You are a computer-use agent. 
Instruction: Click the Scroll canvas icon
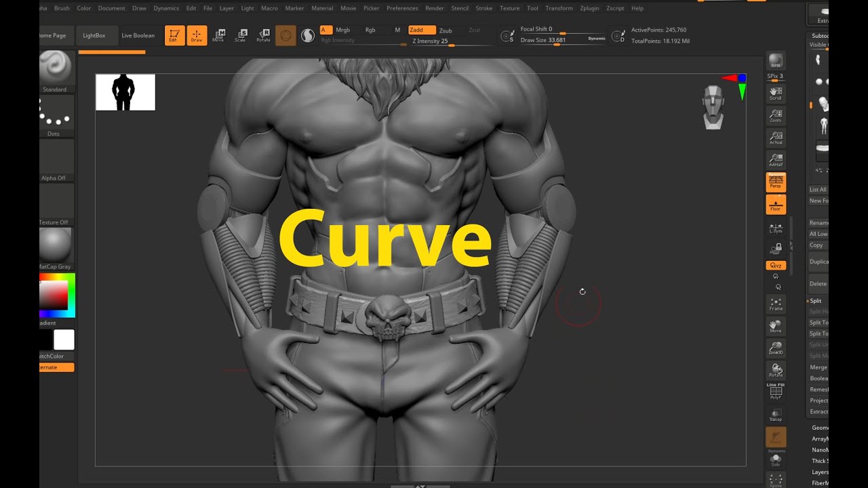776,94
